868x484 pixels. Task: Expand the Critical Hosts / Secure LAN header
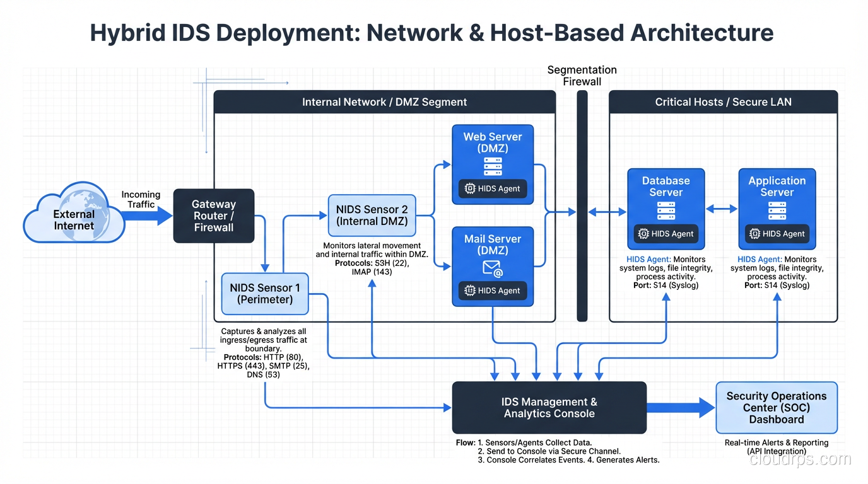pyautogui.click(x=723, y=101)
